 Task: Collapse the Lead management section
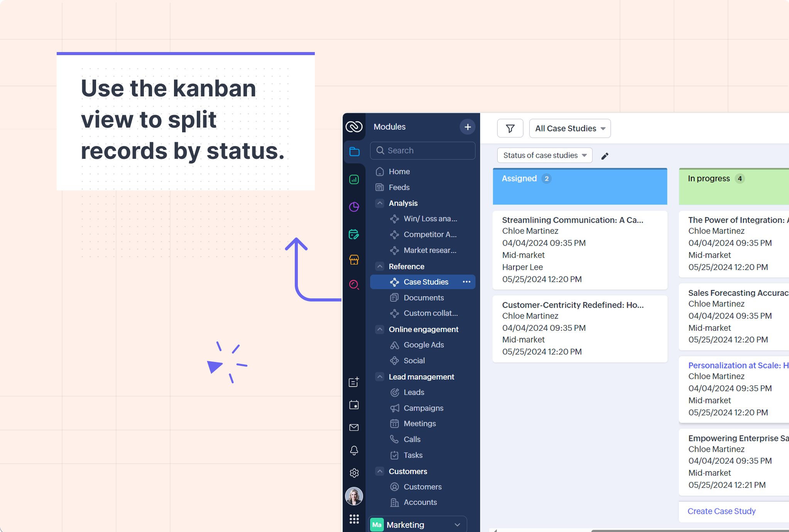click(380, 377)
